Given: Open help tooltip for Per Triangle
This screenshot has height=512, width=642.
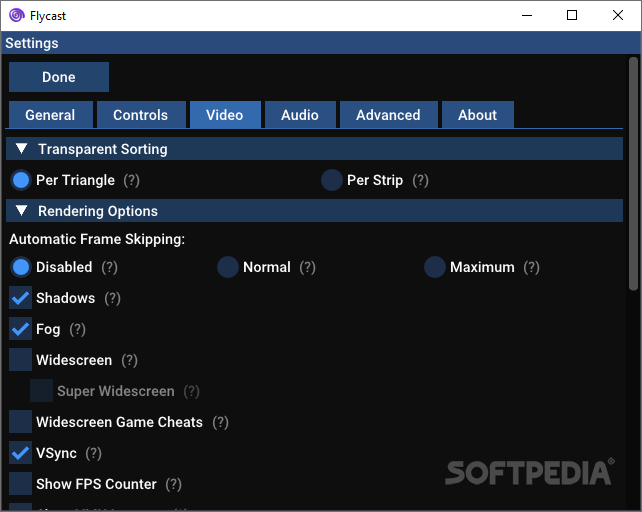Looking at the screenshot, I should pos(131,180).
